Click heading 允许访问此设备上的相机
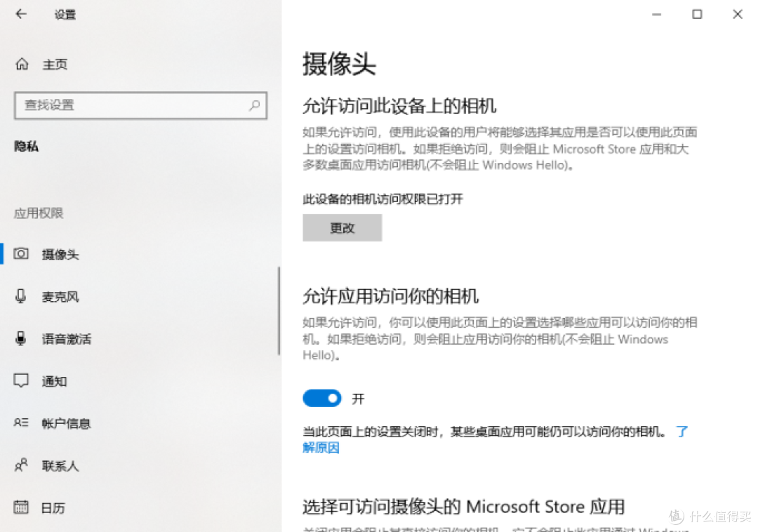Viewport: 758px width, 532px height. pos(399,106)
